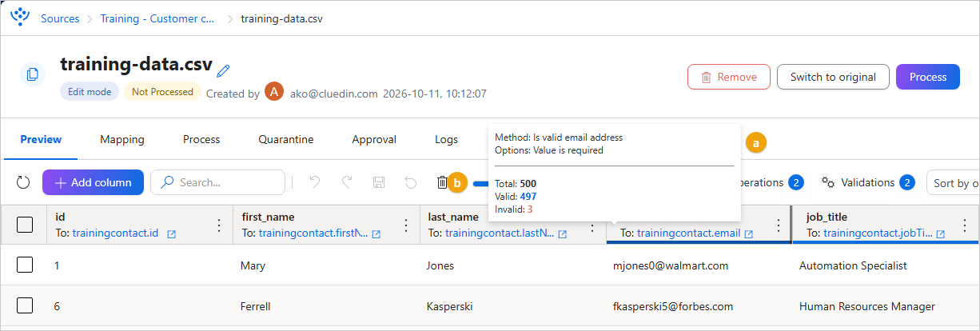Viewport: 980px width, 331px height.
Task: Open the first_name column options menu
Action: 405,225
